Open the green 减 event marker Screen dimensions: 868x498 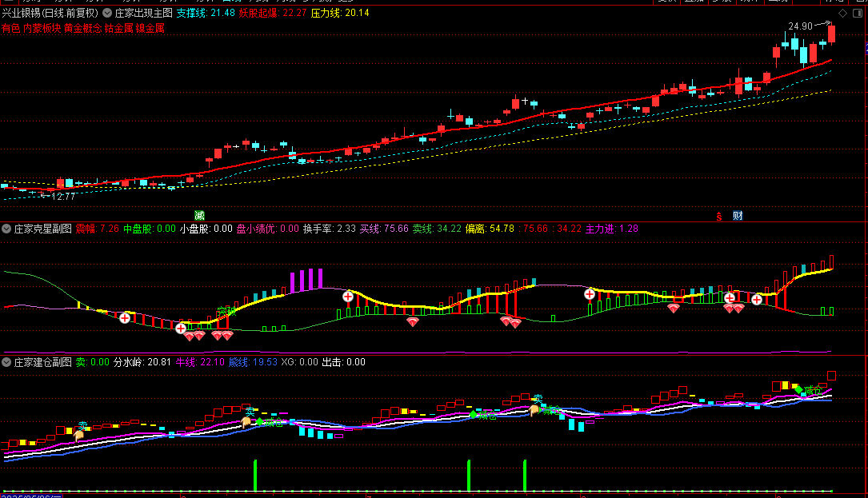point(199,215)
